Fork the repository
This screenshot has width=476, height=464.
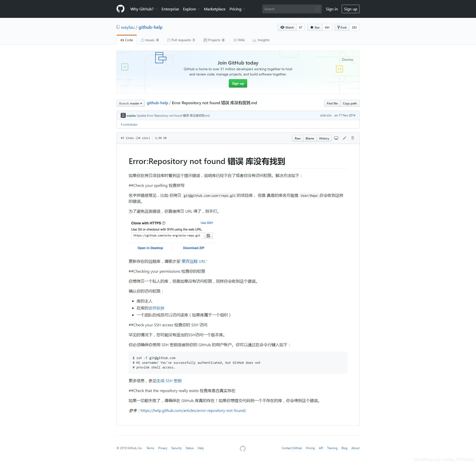coord(342,27)
